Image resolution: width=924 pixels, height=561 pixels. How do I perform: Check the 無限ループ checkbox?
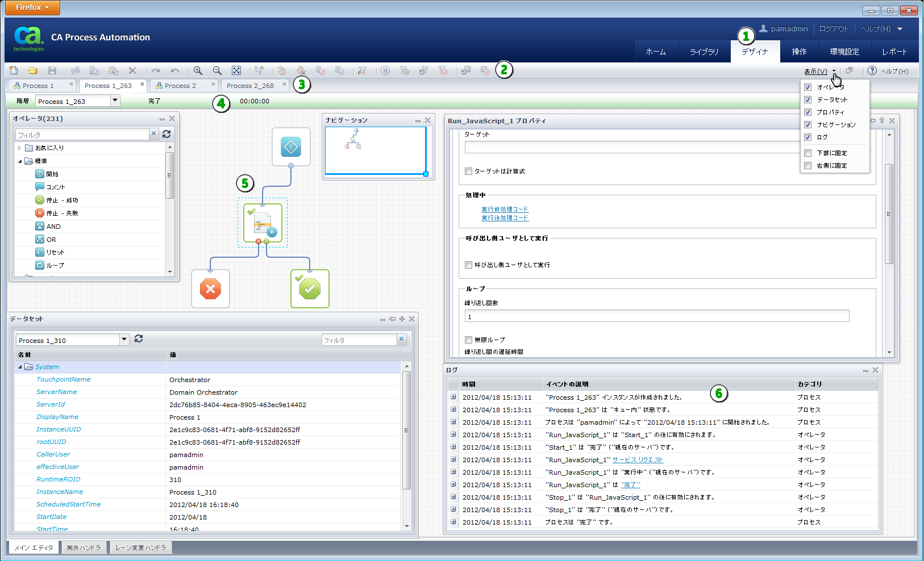468,340
